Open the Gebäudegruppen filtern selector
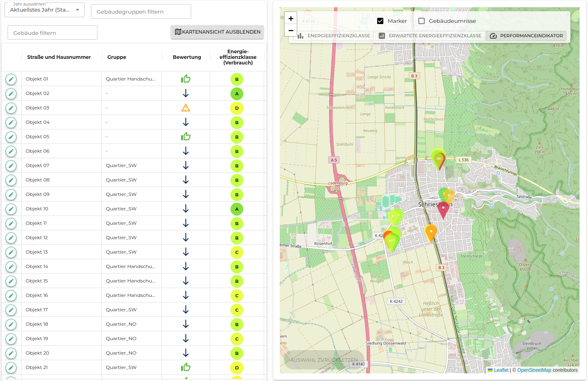 pos(141,12)
